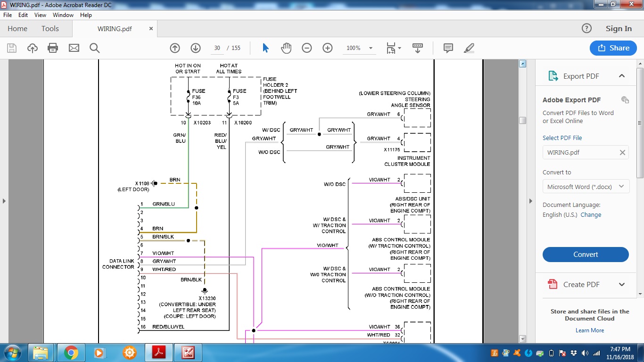Click the Save file icon
Image resolution: width=644 pixels, height=362 pixels.
(x=12, y=48)
